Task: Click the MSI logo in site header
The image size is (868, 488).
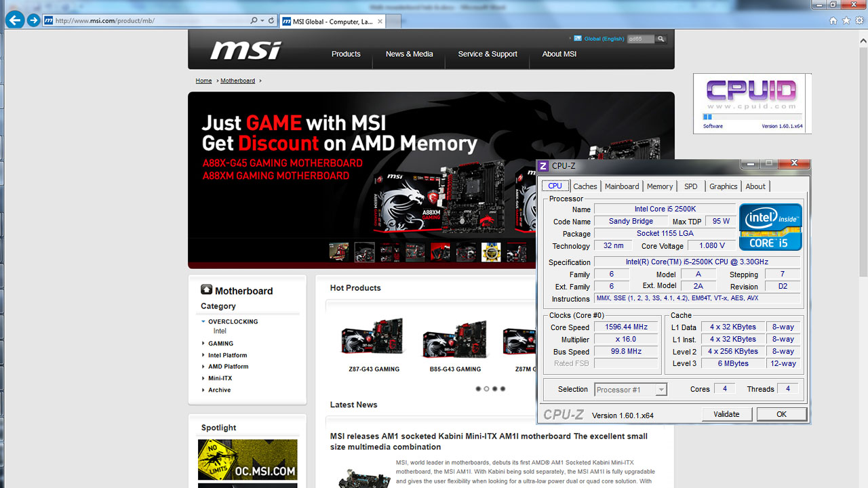Action: 245,51
